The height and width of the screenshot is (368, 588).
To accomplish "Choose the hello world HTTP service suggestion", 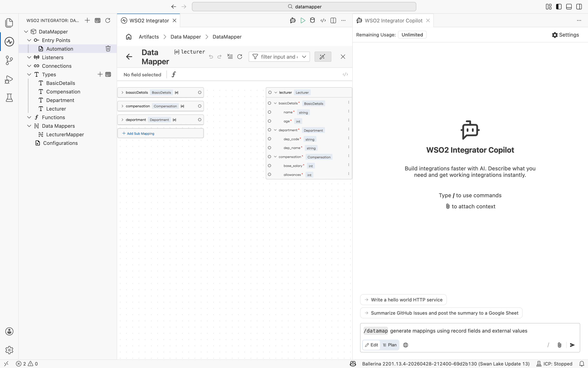I will (403, 300).
